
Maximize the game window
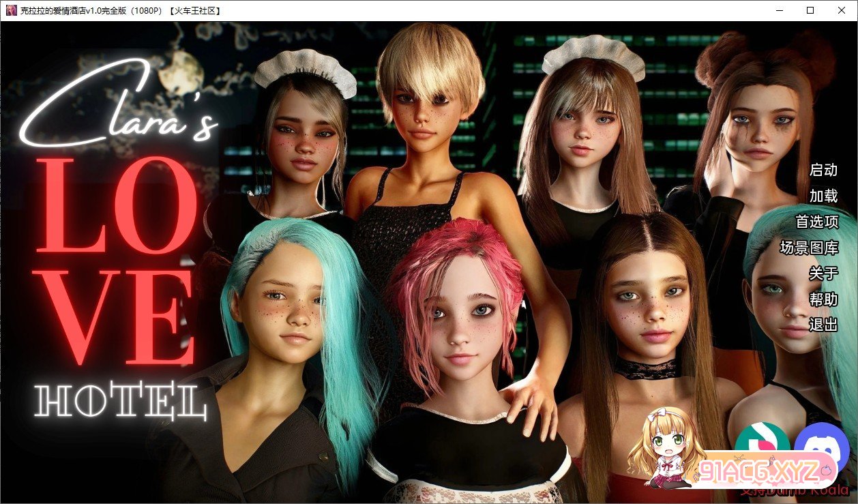coord(810,10)
